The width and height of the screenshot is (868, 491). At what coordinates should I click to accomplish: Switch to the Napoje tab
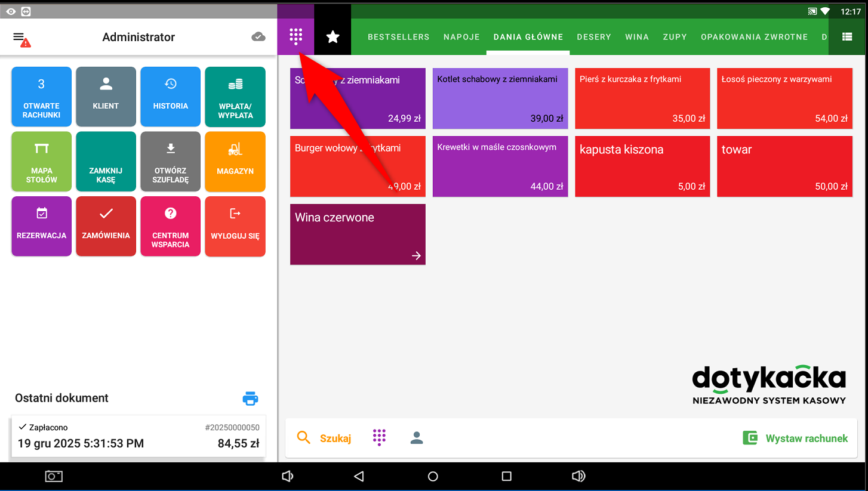461,37
